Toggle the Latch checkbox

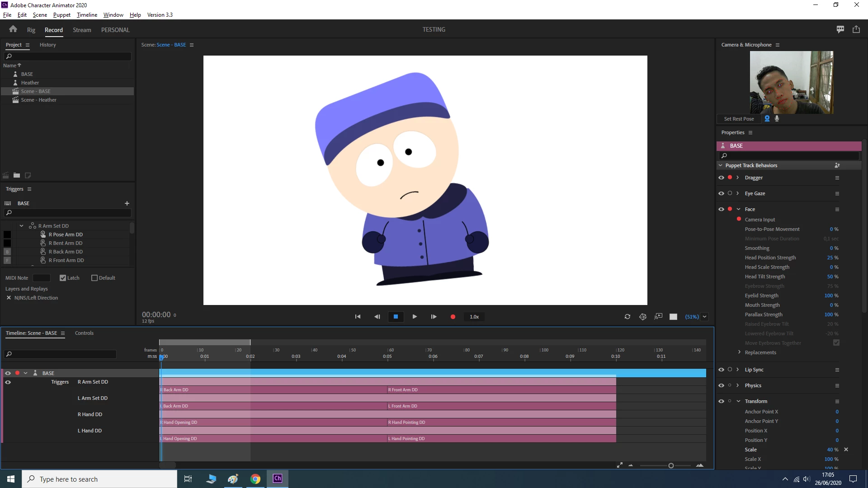63,278
